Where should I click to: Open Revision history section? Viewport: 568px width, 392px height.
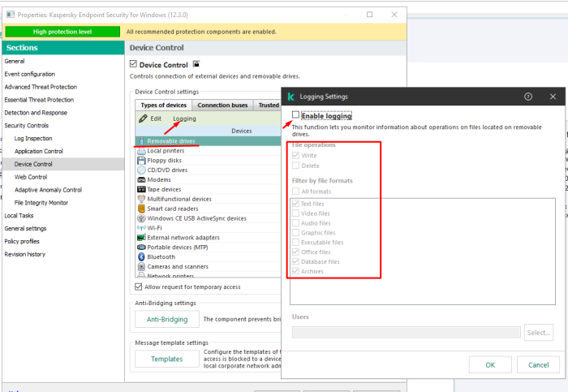(x=24, y=254)
